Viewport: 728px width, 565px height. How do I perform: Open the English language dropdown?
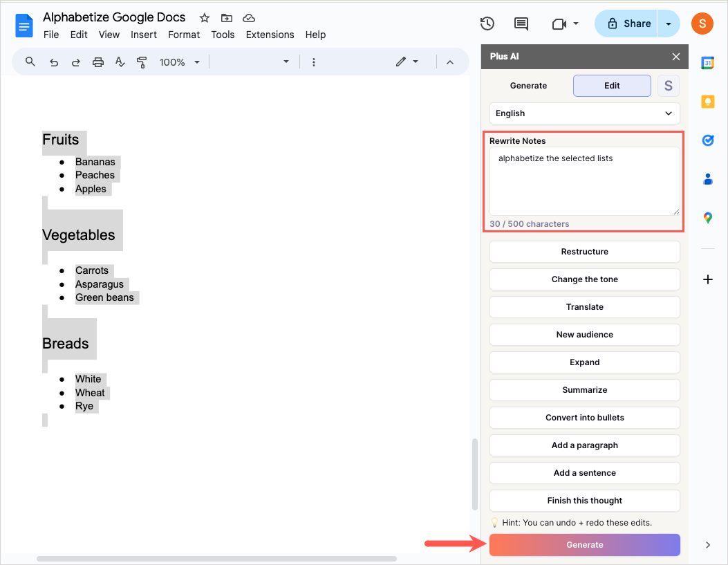584,113
